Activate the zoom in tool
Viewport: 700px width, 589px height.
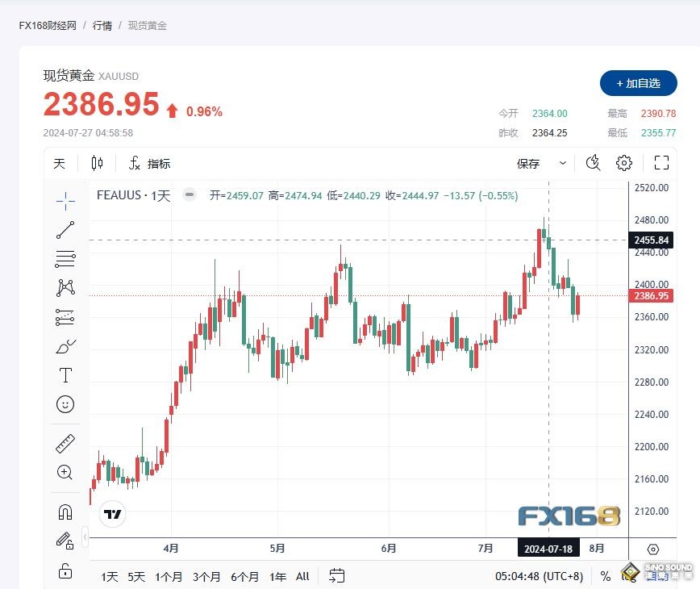65,472
